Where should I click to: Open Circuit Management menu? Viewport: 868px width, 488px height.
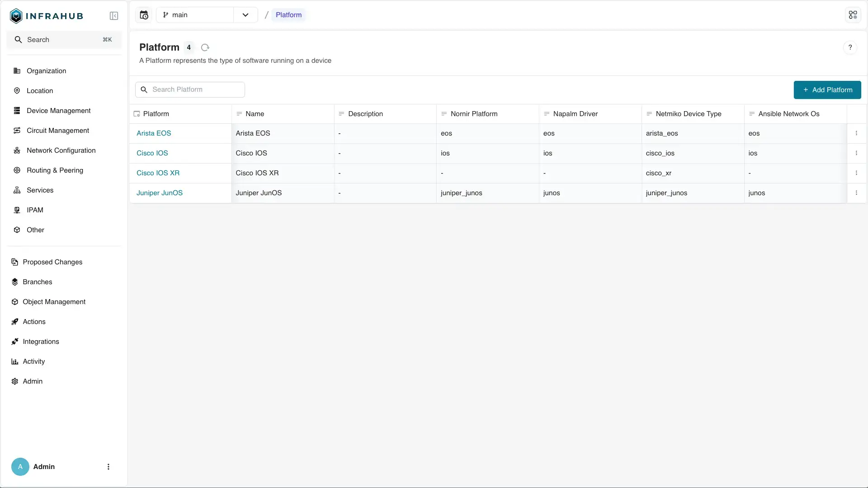pyautogui.click(x=64, y=131)
